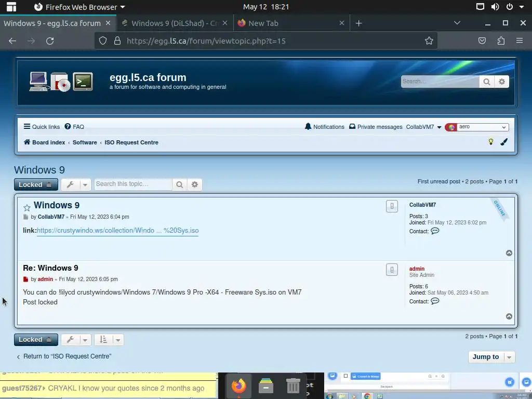Click into the header Search field

pyautogui.click(x=440, y=82)
